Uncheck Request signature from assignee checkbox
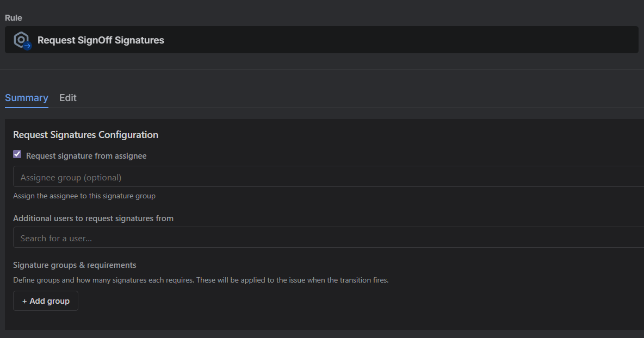Viewport: 644px width, 338px height. tap(17, 154)
